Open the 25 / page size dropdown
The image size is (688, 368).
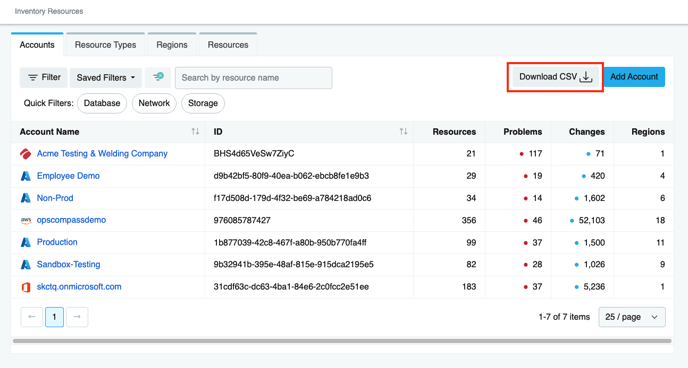(632, 317)
